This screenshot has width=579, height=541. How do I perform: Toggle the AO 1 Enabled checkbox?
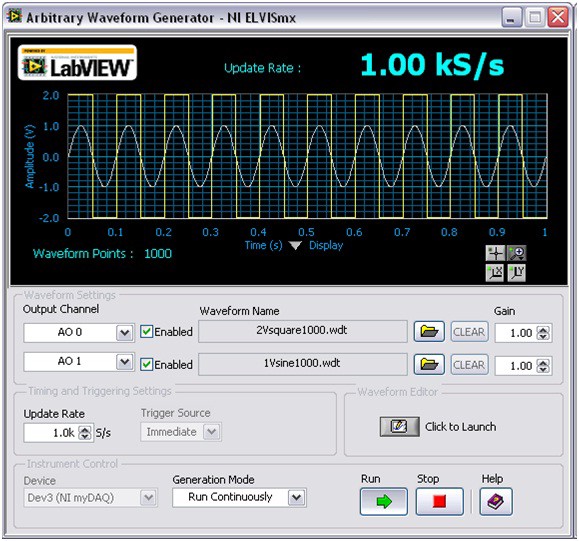pos(147,364)
